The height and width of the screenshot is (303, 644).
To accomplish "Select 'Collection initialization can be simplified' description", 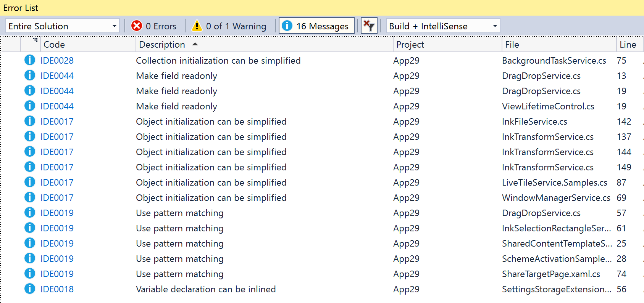I will pos(218,61).
